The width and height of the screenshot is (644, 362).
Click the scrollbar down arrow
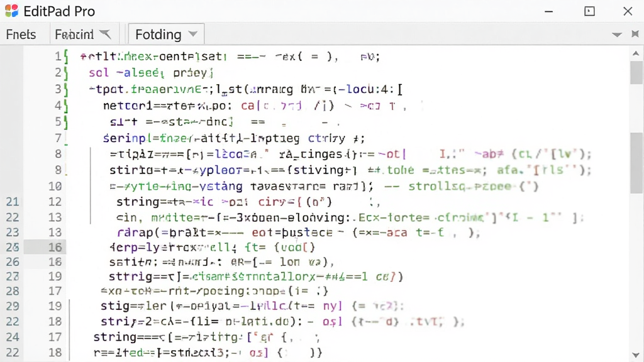click(x=636, y=355)
